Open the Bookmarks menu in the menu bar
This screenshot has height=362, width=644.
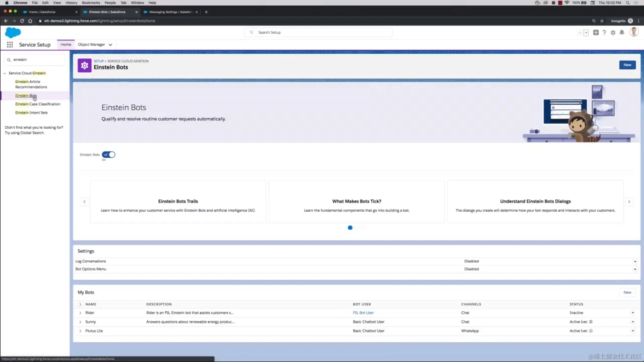91,3
